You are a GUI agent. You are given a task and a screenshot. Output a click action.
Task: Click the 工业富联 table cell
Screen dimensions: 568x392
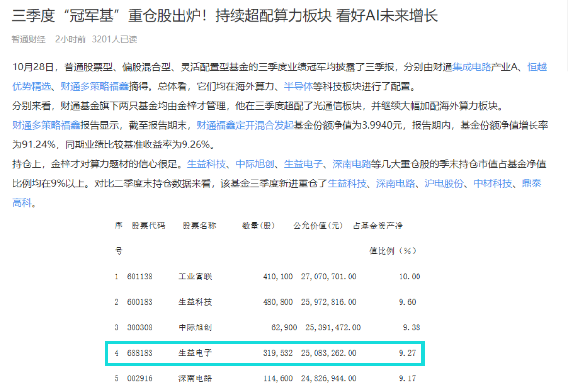pyautogui.click(x=195, y=277)
